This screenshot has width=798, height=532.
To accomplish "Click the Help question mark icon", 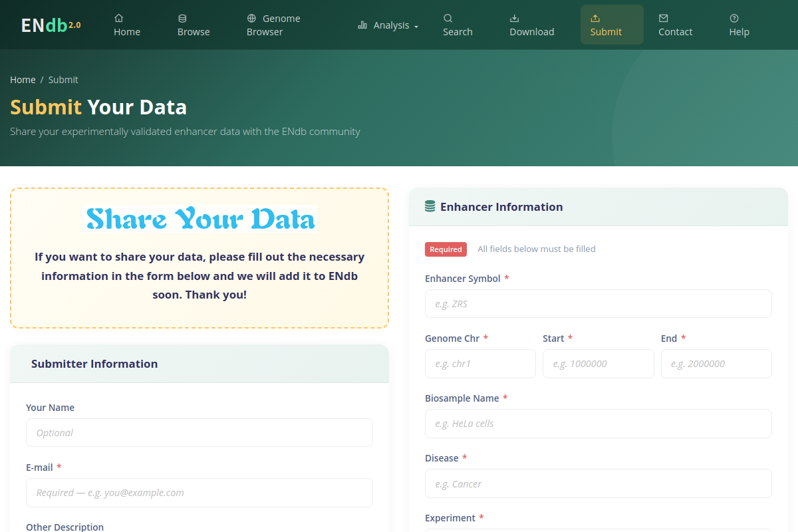I will 734,19.
